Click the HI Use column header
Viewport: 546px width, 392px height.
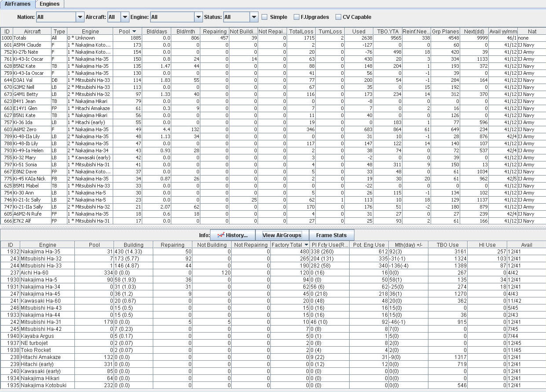[487, 245]
